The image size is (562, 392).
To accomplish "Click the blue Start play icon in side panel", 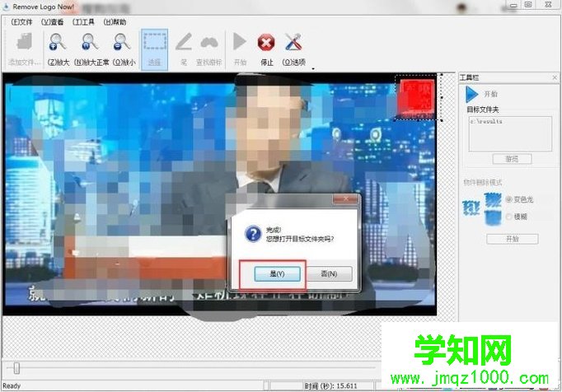I will (471, 94).
